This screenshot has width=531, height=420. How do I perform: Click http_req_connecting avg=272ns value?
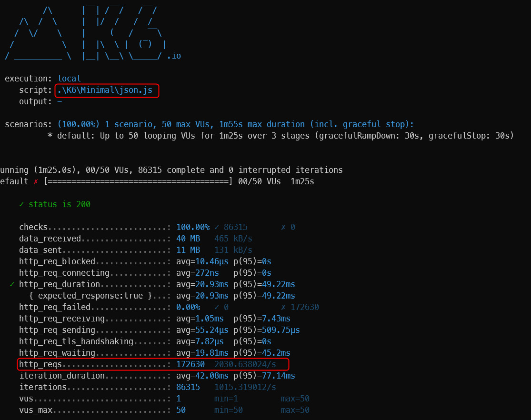(x=198, y=273)
